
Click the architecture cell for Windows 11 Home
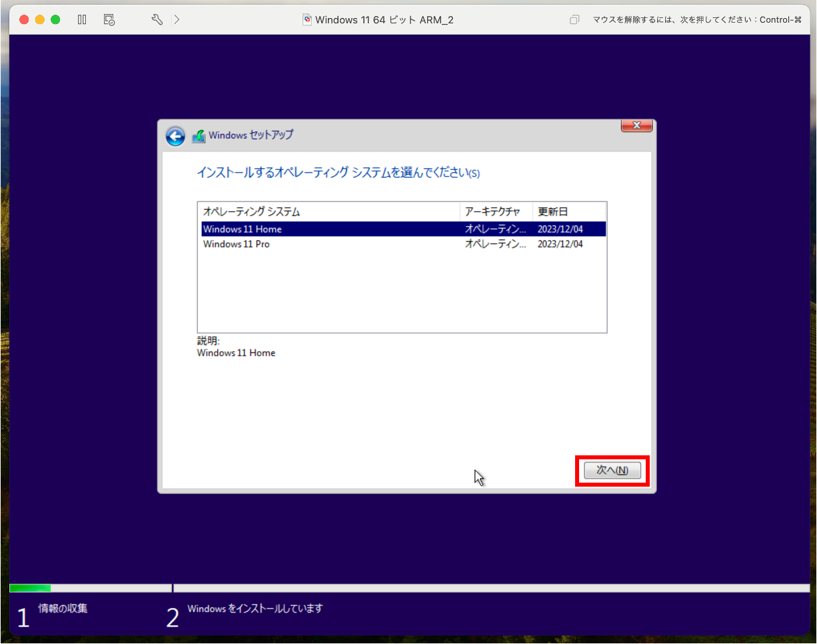coord(496,229)
